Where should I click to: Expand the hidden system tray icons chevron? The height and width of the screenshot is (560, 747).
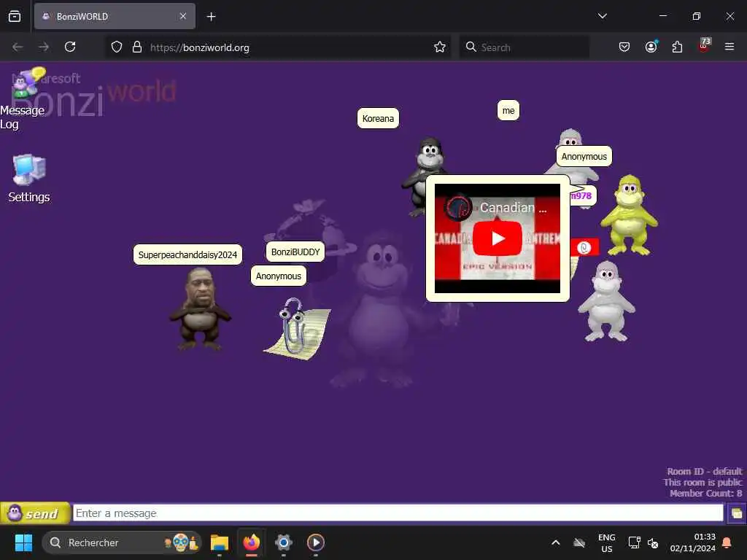point(555,542)
